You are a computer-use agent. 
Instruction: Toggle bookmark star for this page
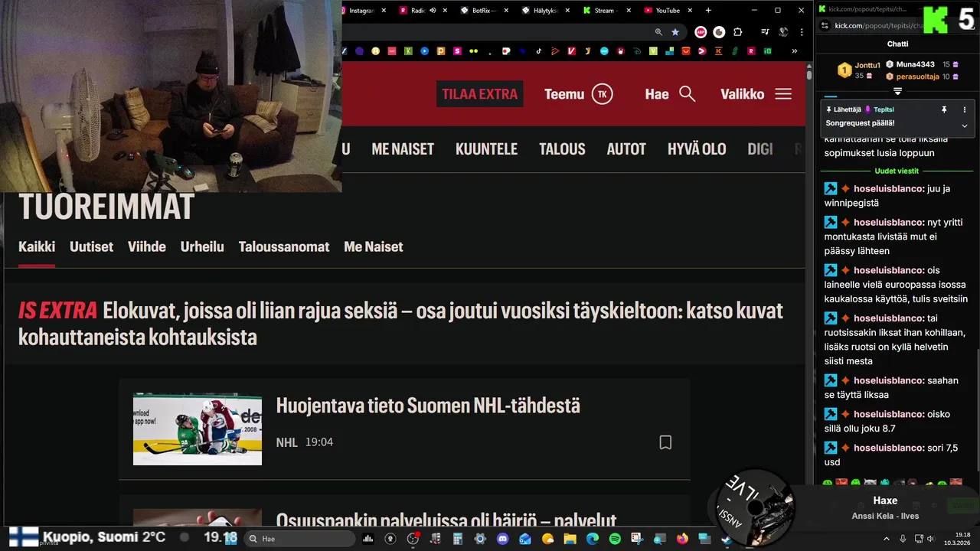(675, 32)
